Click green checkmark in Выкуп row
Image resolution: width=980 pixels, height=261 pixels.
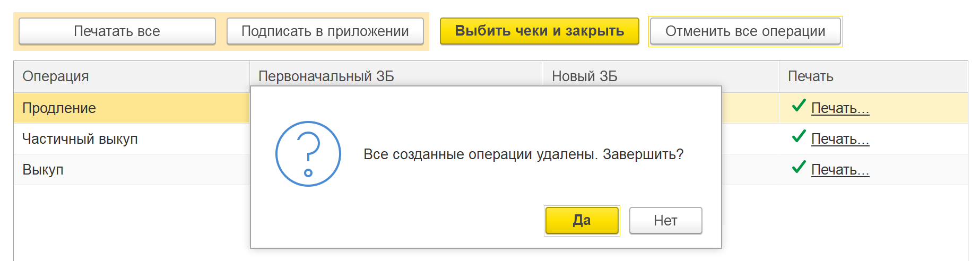(x=799, y=168)
